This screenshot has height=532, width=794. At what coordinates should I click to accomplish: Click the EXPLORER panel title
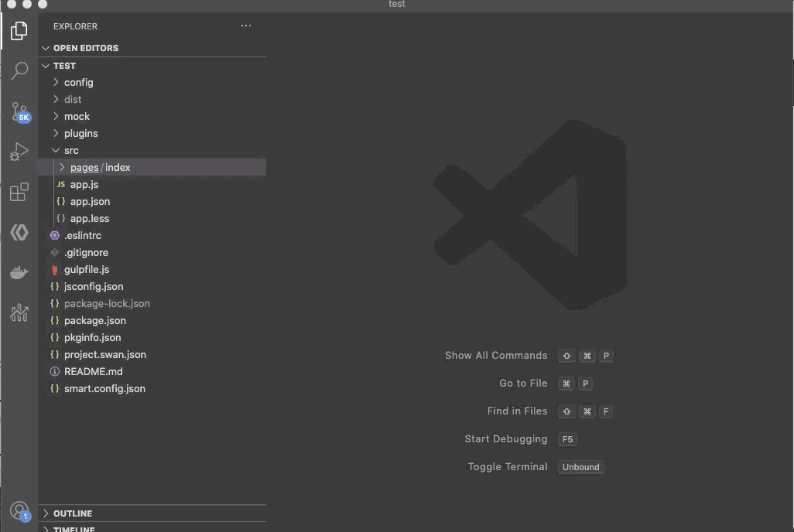click(75, 26)
